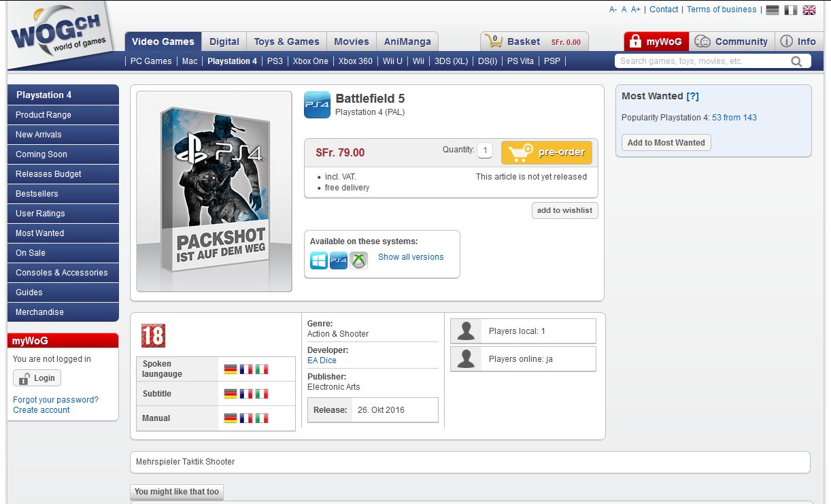831x504 pixels.
Task: Open the AniManga tab
Action: point(407,41)
